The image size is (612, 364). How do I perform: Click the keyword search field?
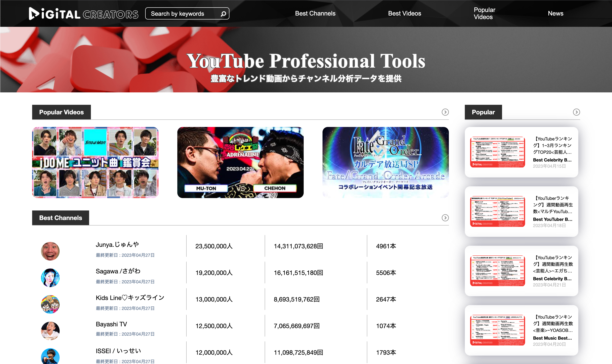tap(182, 14)
